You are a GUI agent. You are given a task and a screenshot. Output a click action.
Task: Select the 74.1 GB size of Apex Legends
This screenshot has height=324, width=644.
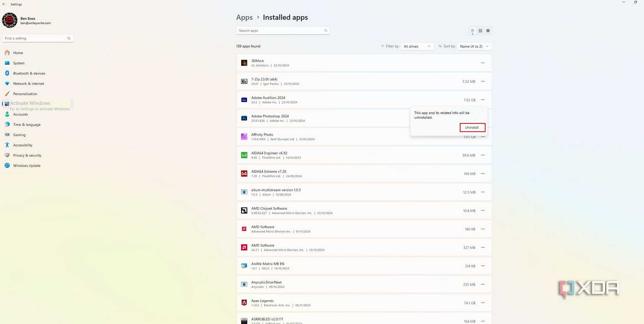click(470, 303)
